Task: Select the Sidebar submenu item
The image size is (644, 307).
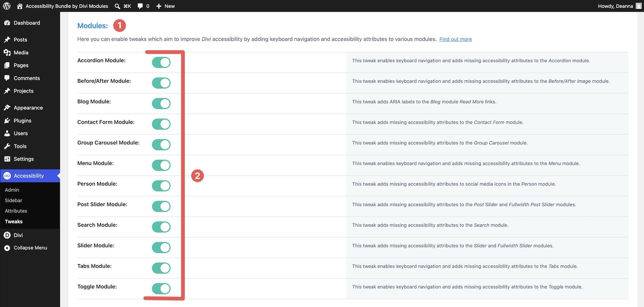Action: coord(14,201)
